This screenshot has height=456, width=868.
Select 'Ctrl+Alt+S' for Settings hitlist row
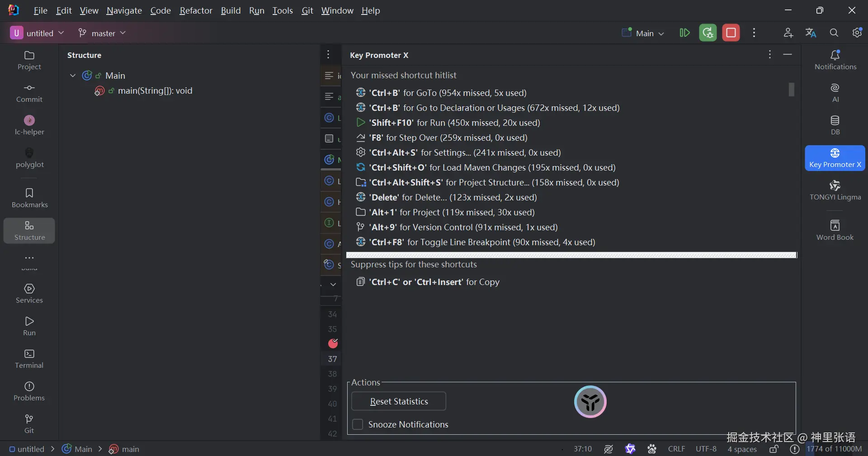click(458, 152)
